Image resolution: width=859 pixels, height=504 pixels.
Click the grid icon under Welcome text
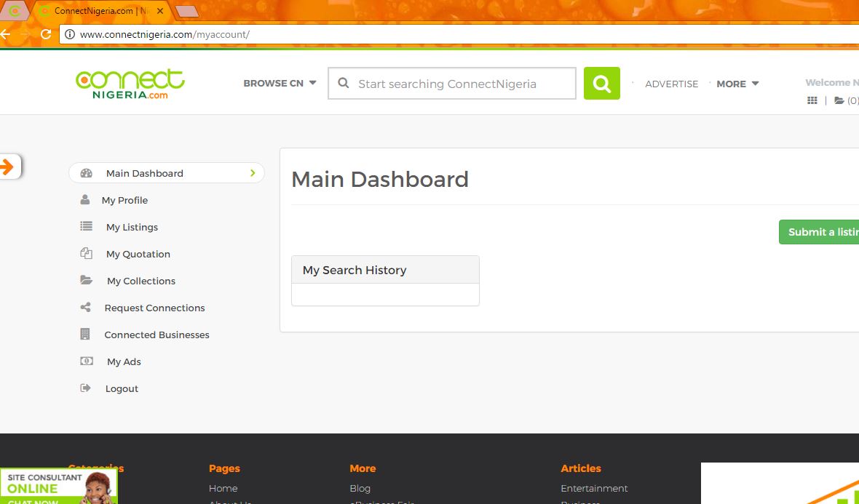click(812, 100)
